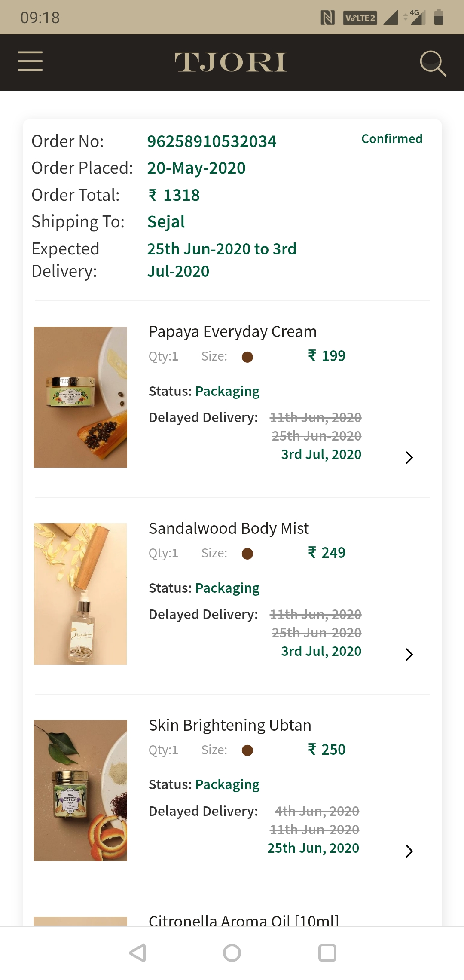Select the Papaya Everyday Cream brown size swatch
Image resolution: width=464 pixels, height=980 pixels.
point(247,357)
